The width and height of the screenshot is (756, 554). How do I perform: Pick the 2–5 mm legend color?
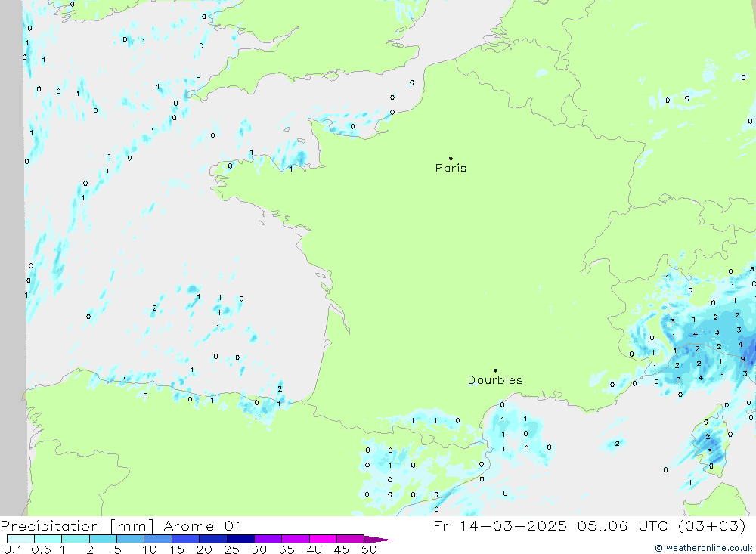103,539
